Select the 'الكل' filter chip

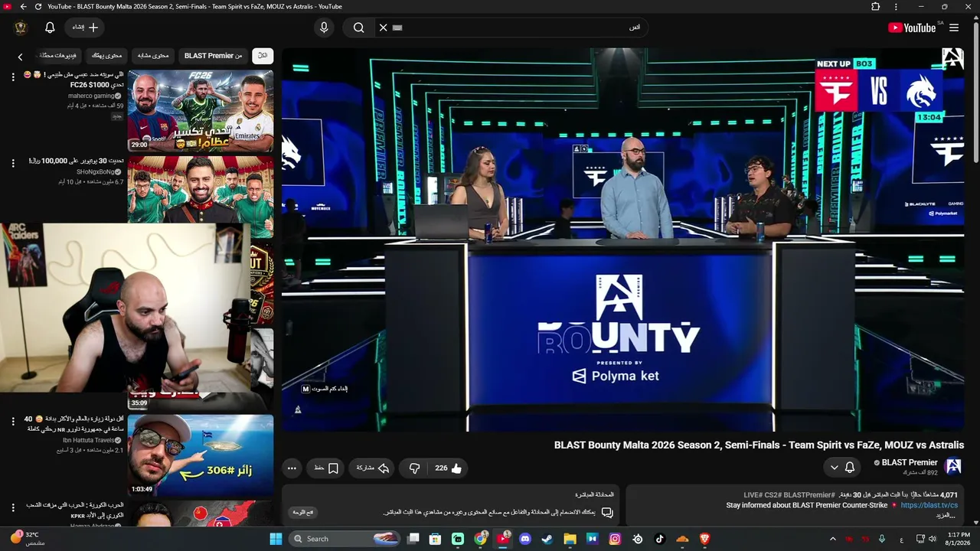263,56
